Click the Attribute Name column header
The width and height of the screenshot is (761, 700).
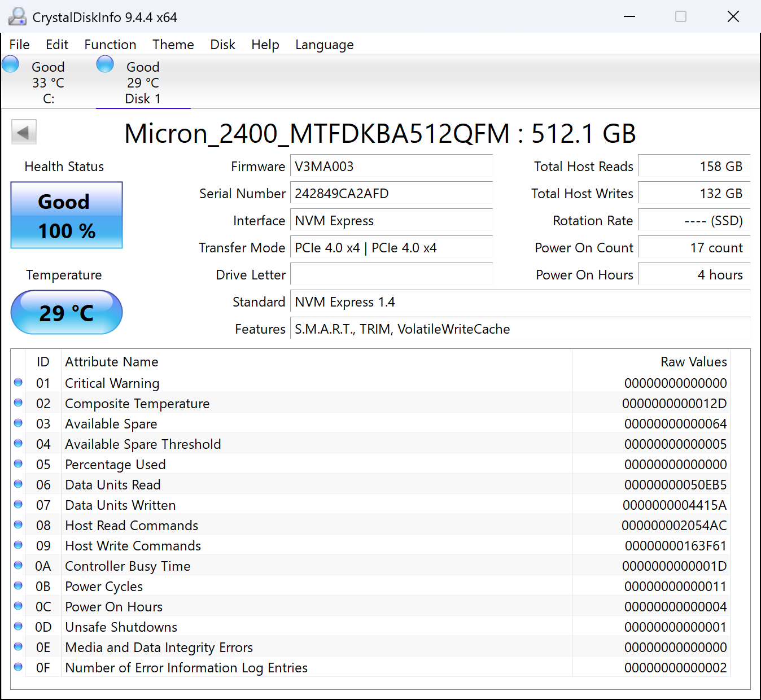point(112,362)
